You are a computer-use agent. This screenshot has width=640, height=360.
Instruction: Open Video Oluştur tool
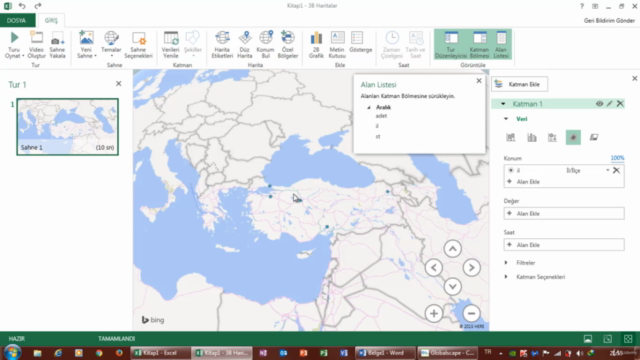tap(36, 44)
